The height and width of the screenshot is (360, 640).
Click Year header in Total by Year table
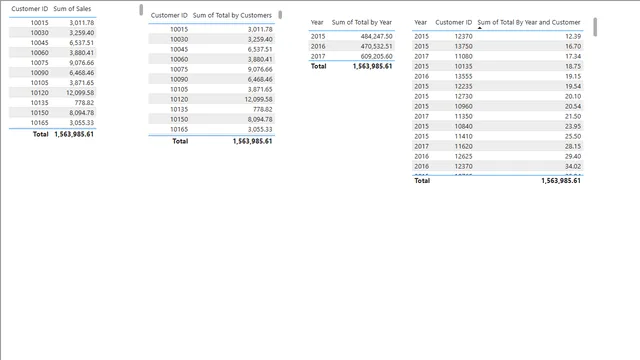(x=317, y=22)
